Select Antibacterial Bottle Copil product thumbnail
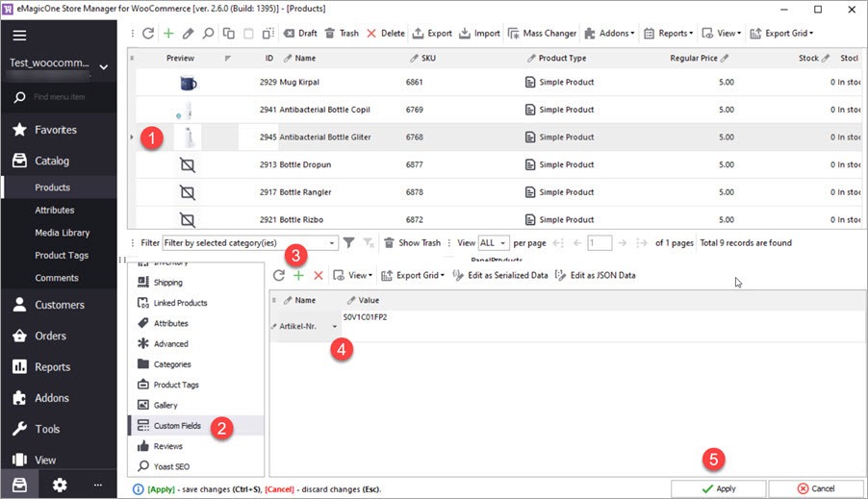Screen dimensions: 868x499 click(x=188, y=110)
